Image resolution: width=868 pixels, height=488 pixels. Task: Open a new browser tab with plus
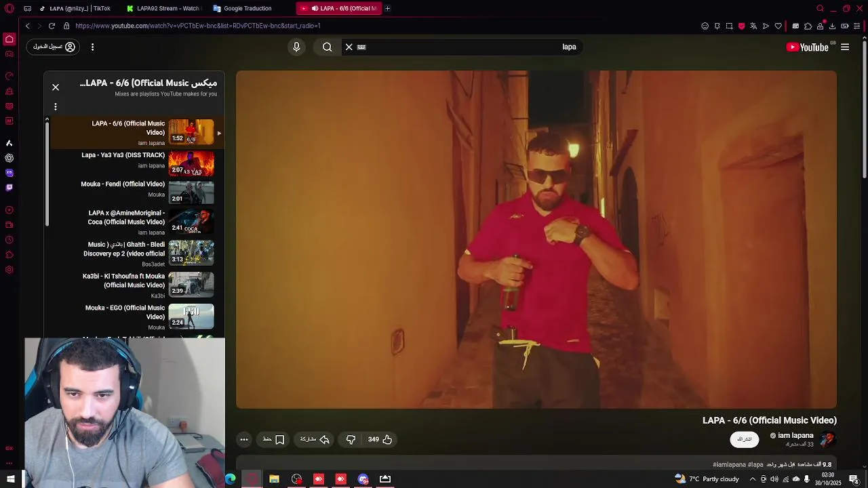coord(387,8)
